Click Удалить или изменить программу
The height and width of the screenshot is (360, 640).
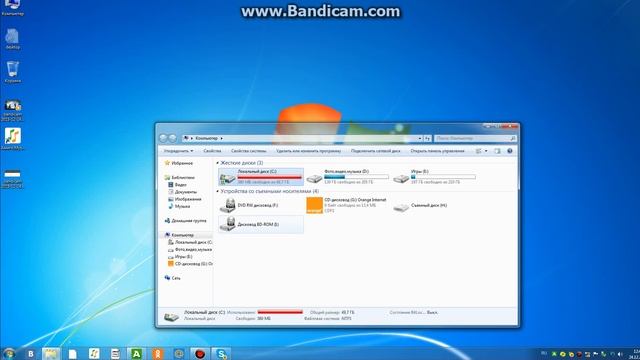tap(309, 151)
